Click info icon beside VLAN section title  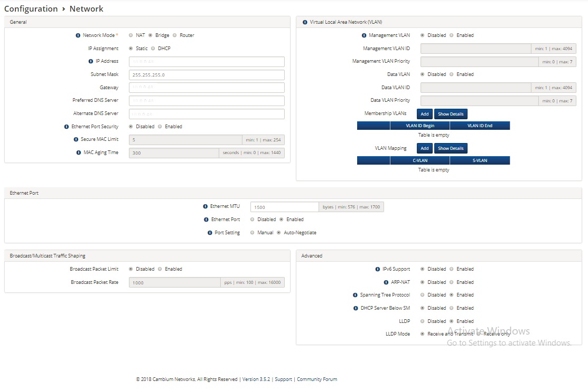[305, 22]
